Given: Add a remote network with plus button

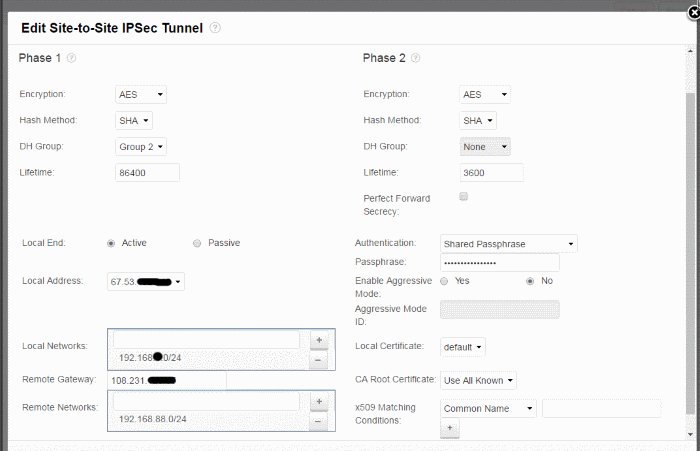Looking at the screenshot, I should [x=317, y=401].
